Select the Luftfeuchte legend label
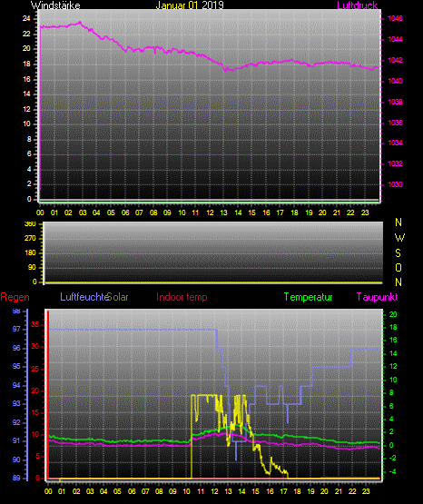The height and width of the screenshot is (504, 423). pyautogui.click(x=84, y=297)
